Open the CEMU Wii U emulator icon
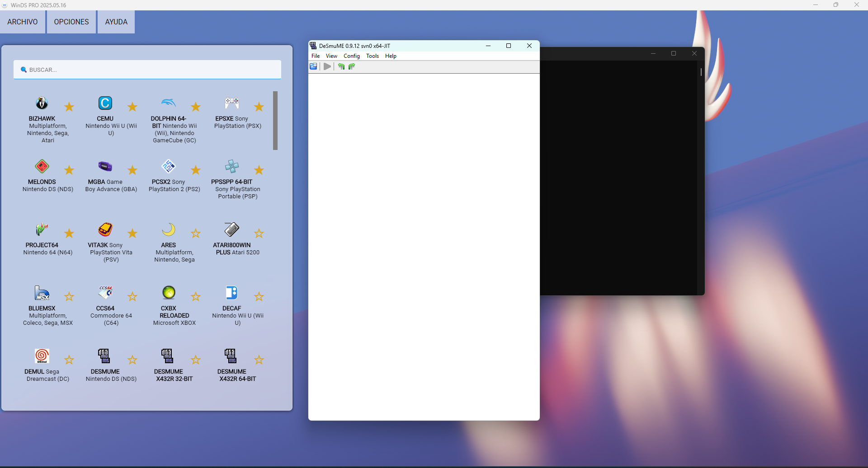Image resolution: width=868 pixels, height=468 pixels. point(105,103)
